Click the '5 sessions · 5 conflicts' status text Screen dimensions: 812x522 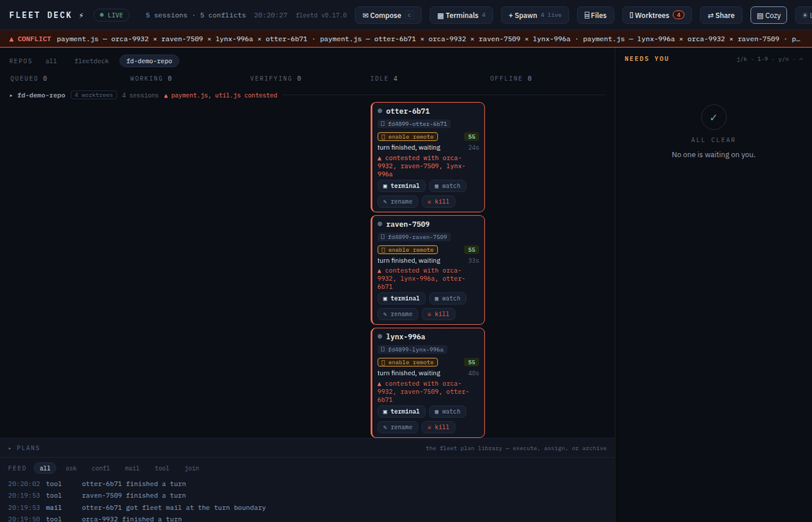click(x=196, y=15)
